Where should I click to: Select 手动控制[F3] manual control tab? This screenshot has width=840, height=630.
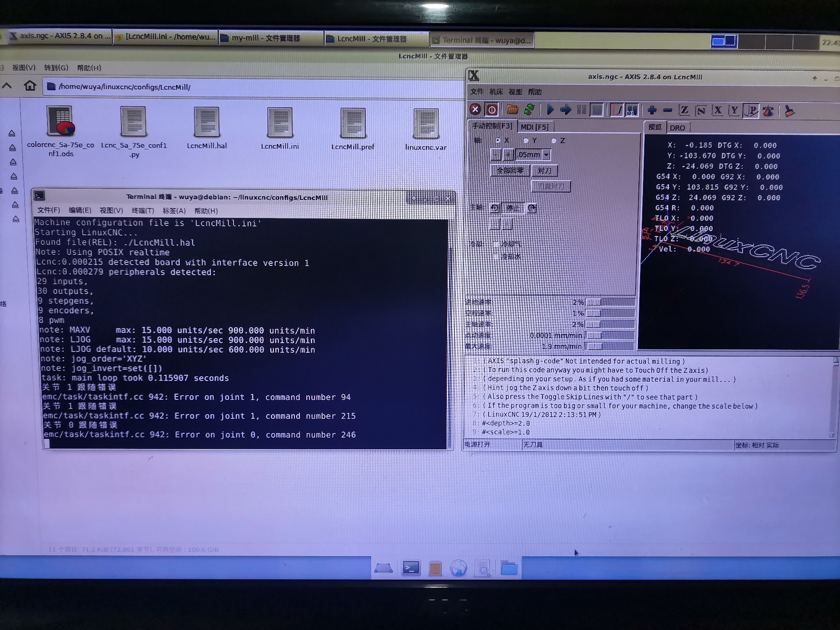(x=492, y=126)
